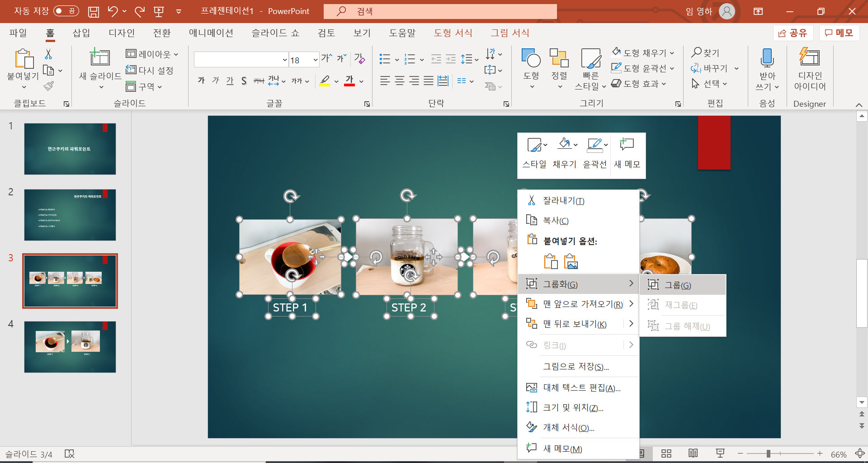Click the text shadow S icon
Screen dimensions: 868x463
point(244,81)
